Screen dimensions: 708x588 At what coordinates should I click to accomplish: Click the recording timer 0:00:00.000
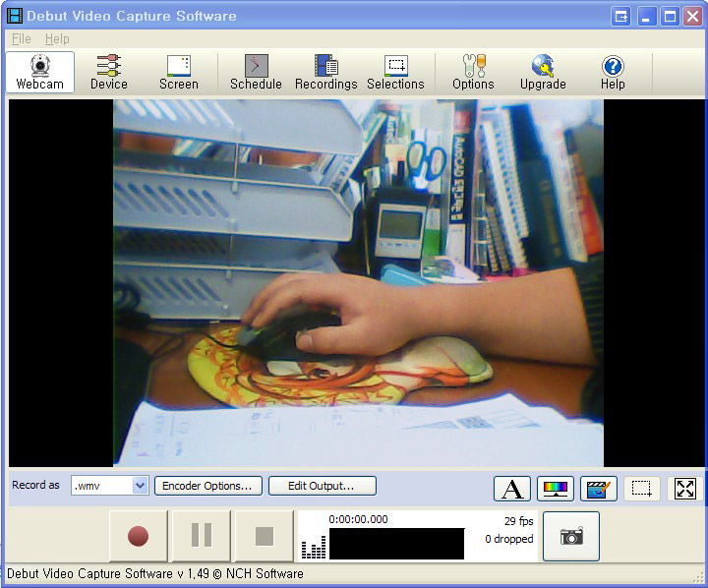point(358,519)
